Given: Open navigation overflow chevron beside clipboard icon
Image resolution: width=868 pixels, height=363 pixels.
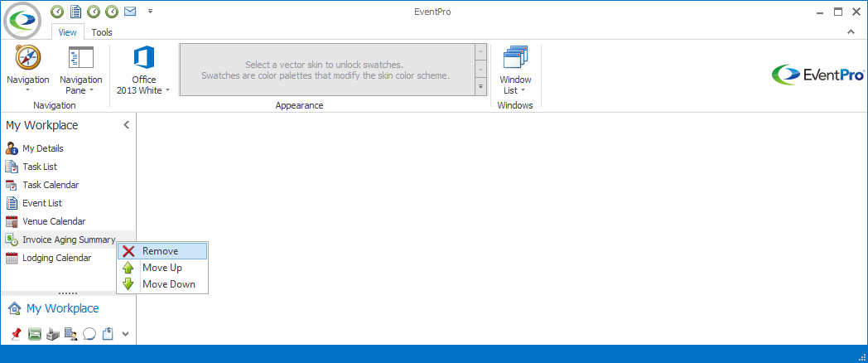Looking at the screenshot, I should coord(125,334).
